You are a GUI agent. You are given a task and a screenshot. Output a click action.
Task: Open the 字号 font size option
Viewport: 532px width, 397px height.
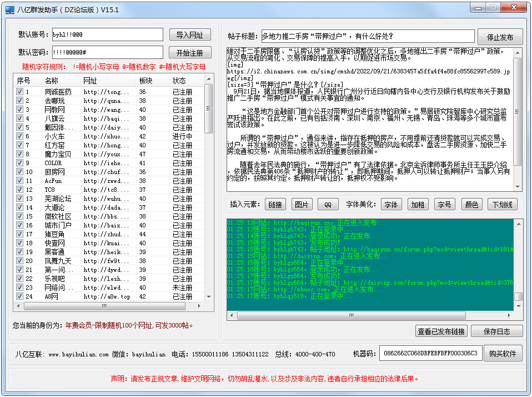point(444,205)
